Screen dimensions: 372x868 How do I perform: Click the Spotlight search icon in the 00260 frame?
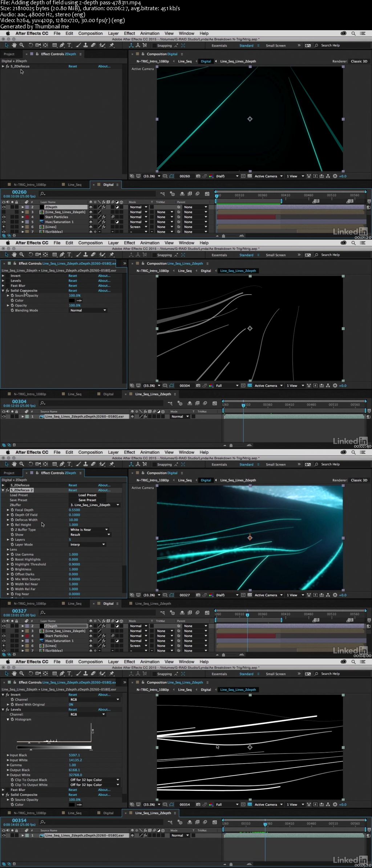(353, 33)
